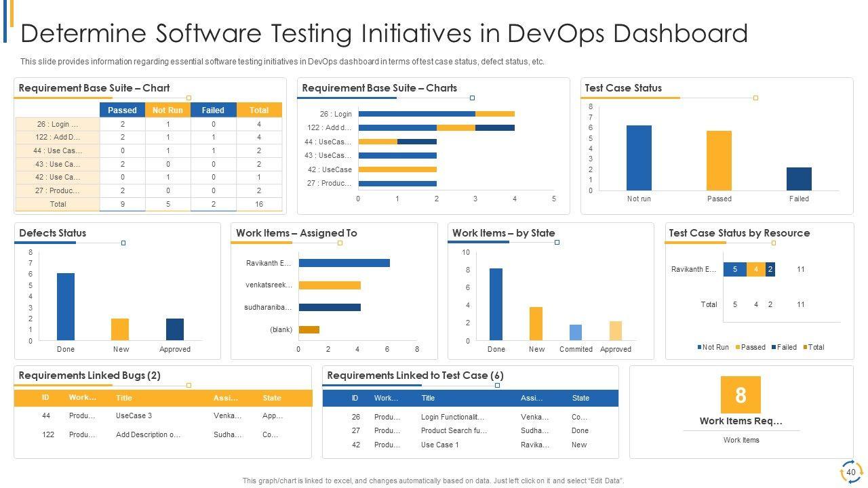This screenshot has height=488, width=868.
Task: Click the Ravikanth bar in Work Items – Assigned To
Action: click(x=344, y=263)
